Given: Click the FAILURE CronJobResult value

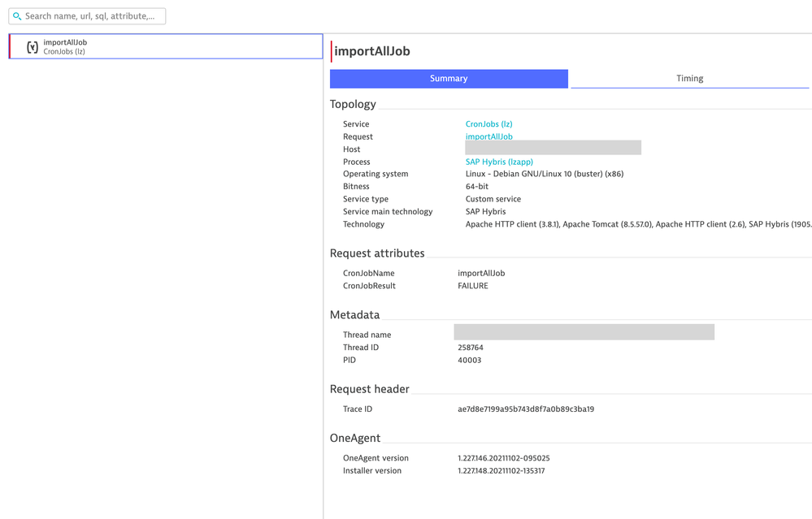Looking at the screenshot, I should coord(473,286).
